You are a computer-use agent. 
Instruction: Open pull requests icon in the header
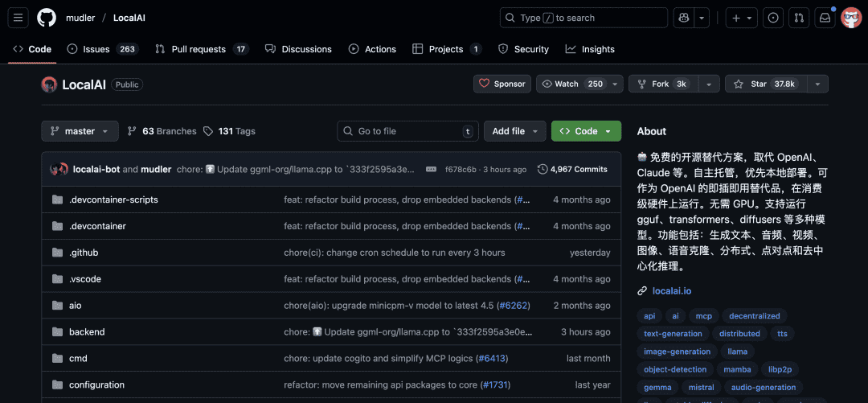pos(799,18)
